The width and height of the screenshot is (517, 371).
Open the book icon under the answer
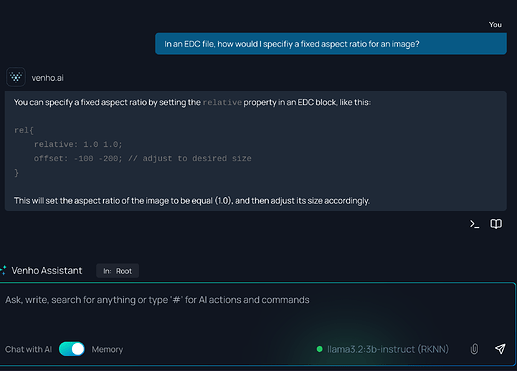[x=496, y=224]
